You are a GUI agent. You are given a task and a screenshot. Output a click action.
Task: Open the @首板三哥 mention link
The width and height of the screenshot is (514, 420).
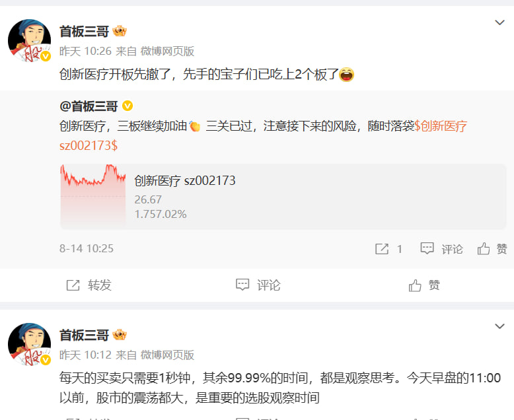[89, 106]
